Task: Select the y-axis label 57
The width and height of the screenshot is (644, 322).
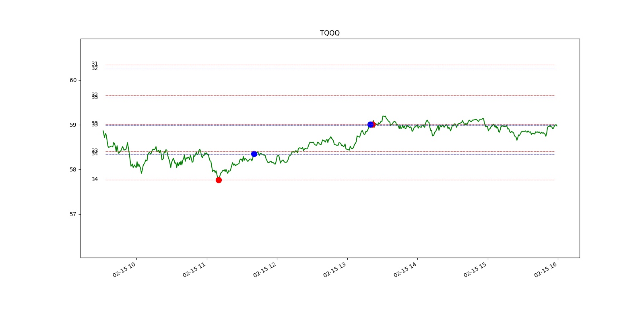Action: point(73,214)
